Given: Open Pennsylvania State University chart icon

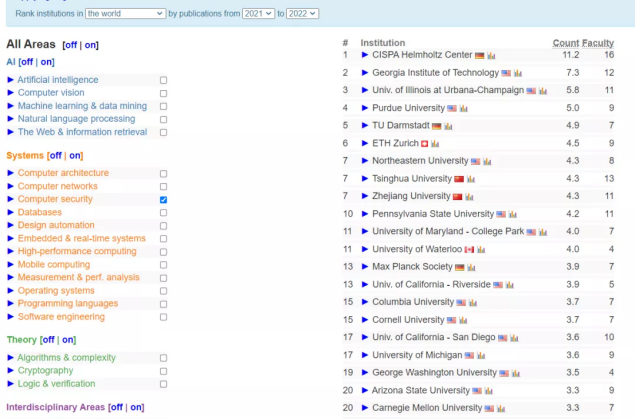Looking at the screenshot, I should (x=513, y=214).
